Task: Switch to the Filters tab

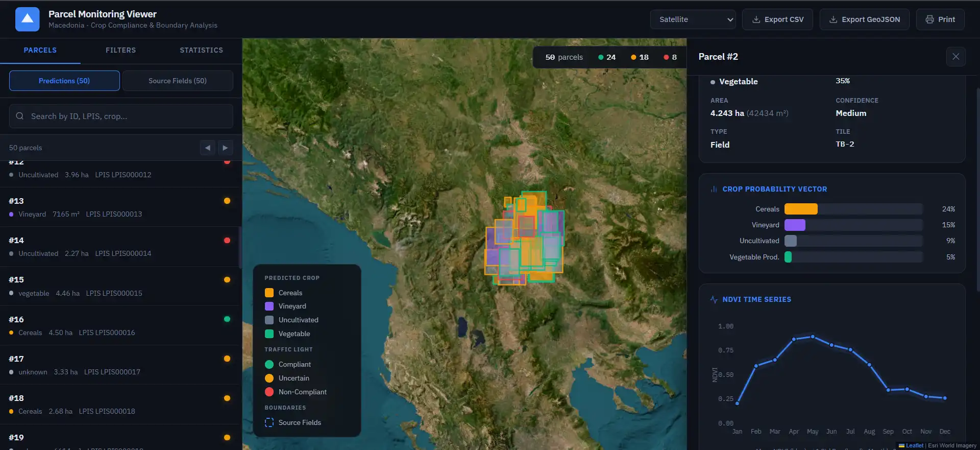Action: (x=121, y=51)
